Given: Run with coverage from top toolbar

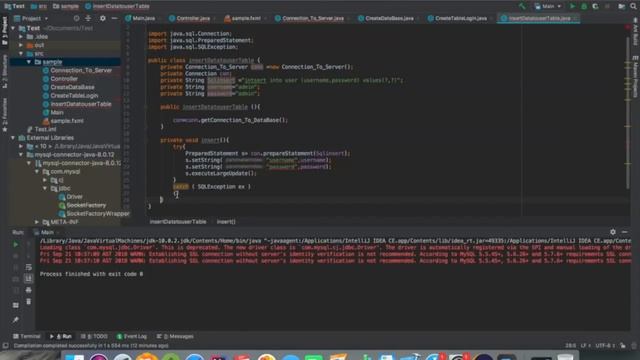Looking at the screenshot, I should [595, 6].
